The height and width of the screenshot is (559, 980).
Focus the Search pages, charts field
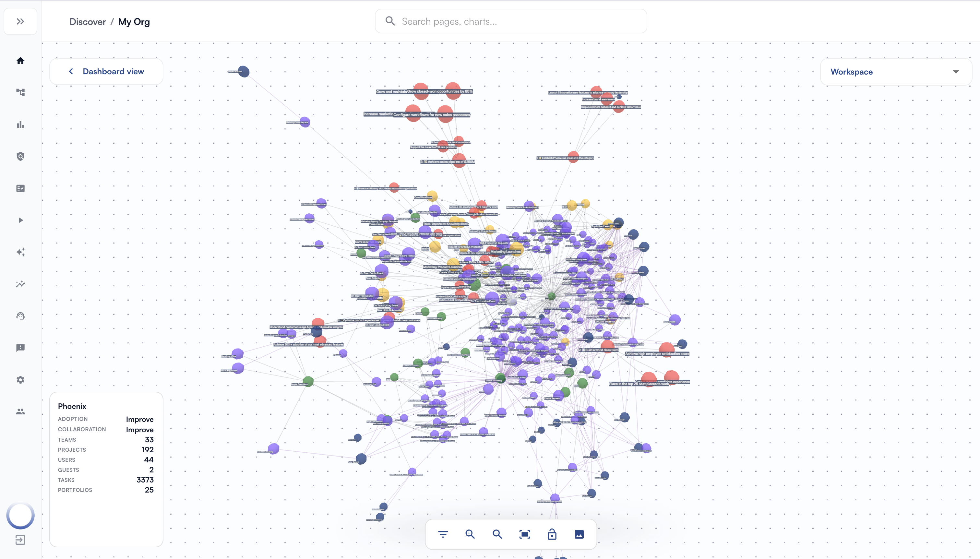click(510, 21)
